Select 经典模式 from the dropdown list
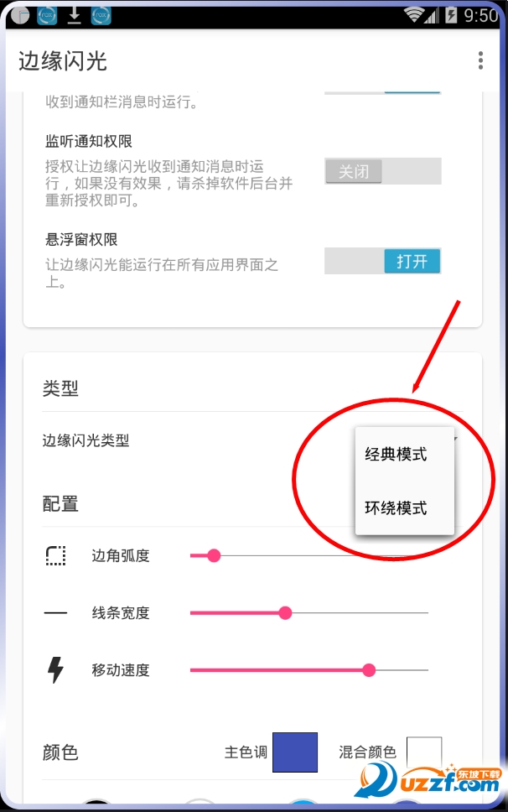This screenshot has height=812, width=508. (397, 455)
